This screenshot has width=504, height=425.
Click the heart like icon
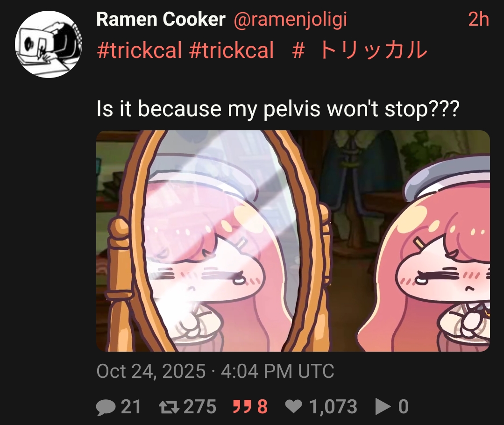293,407
